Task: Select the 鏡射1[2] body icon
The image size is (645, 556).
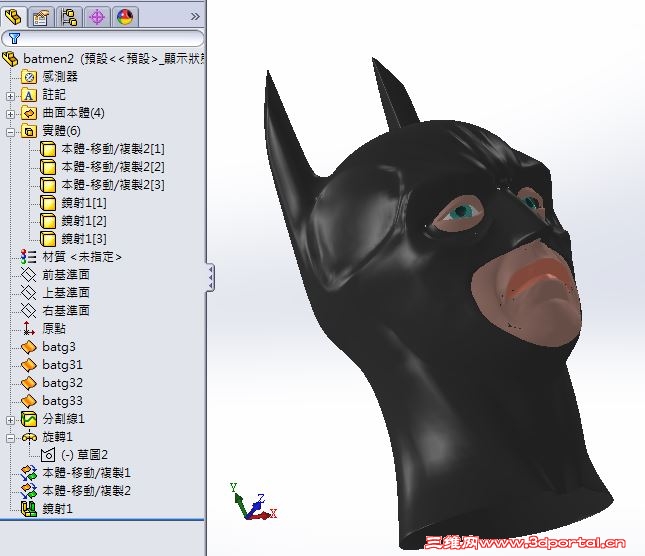Action: 48,221
